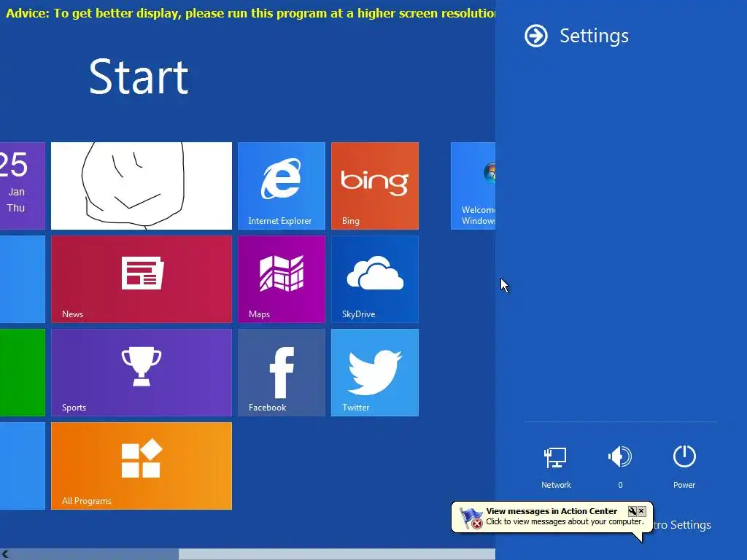Close the Action Center balloon
The height and width of the screenshot is (560, 747).
tap(641, 511)
